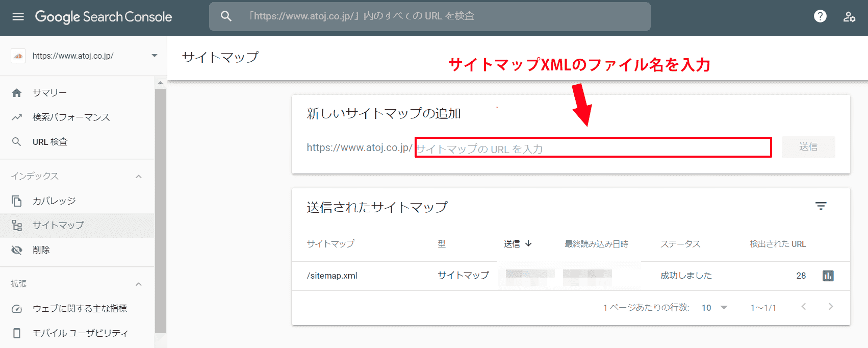The width and height of the screenshot is (868, 348).
Task: Open the bar chart icon for /sitemap.xml
Action: tap(828, 276)
